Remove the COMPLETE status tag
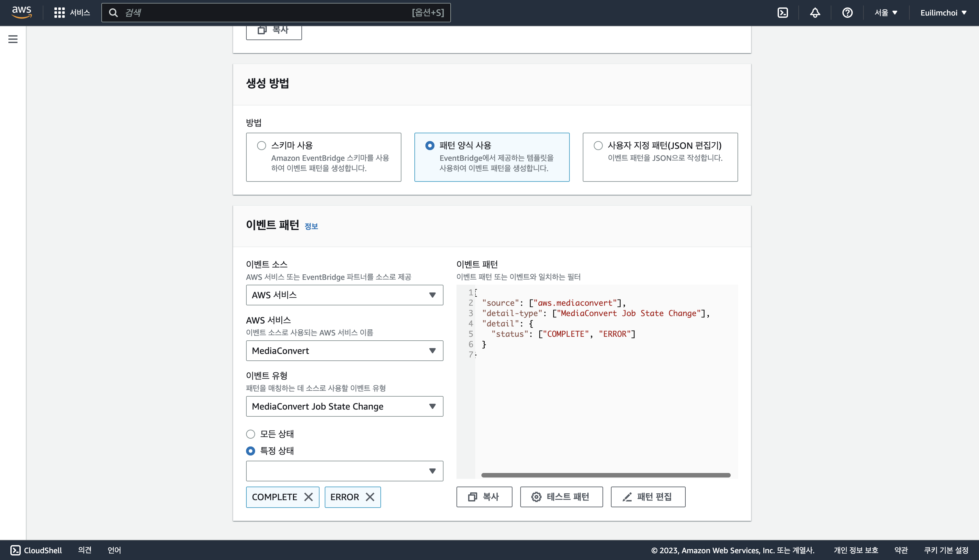Image resolution: width=979 pixels, height=560 pixels. [x=309, y=497]
